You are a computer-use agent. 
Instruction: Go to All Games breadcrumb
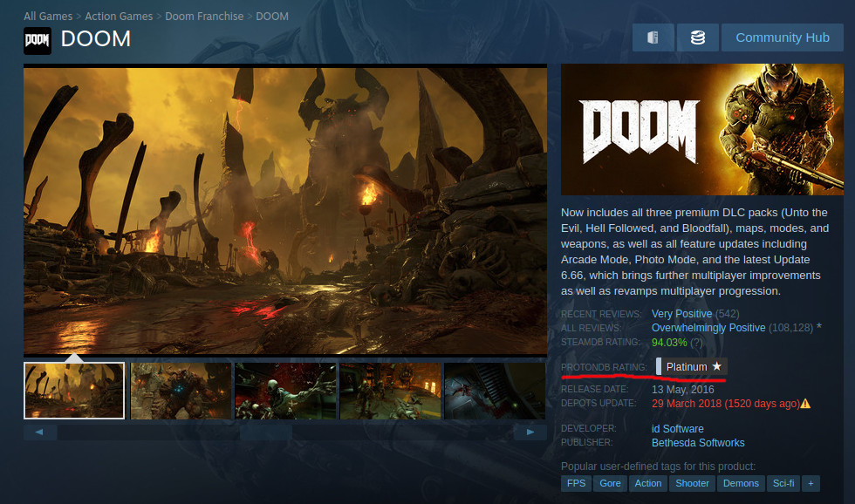[48, 17]
